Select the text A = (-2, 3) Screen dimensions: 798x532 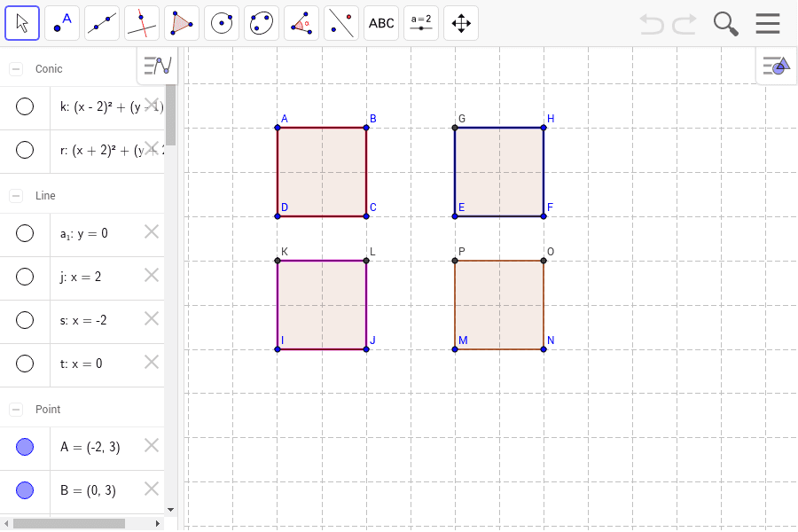(90, 447)
